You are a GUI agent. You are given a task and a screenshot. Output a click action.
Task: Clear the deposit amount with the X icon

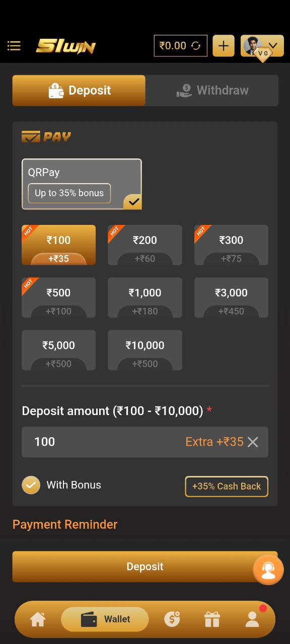pyautogui.click(x=253, y=442)
